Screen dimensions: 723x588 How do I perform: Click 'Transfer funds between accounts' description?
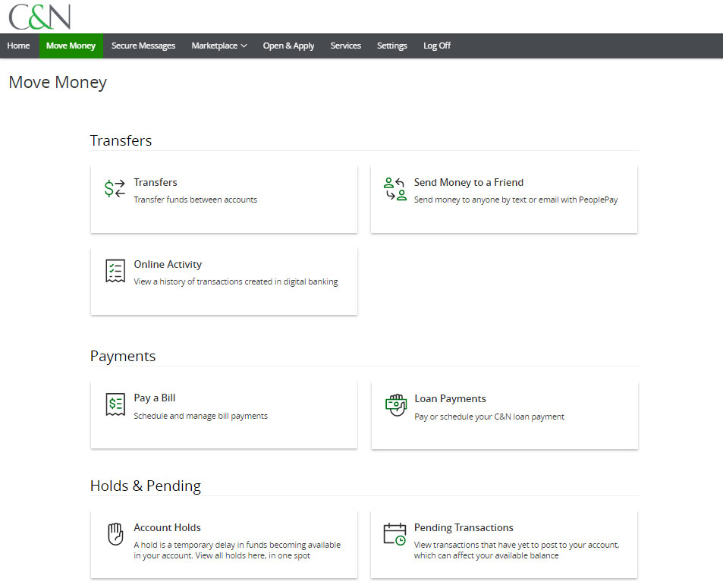(x=196, y=200)
